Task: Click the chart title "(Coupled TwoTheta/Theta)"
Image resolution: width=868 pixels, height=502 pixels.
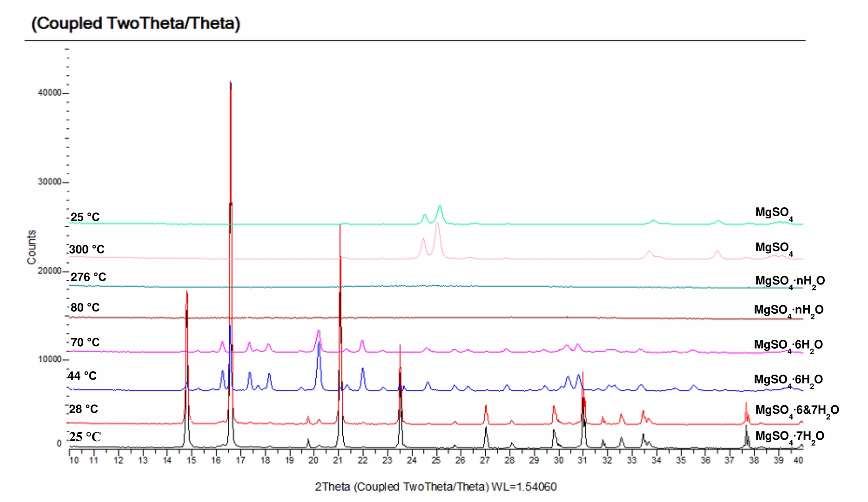Action: click(135, 23)
